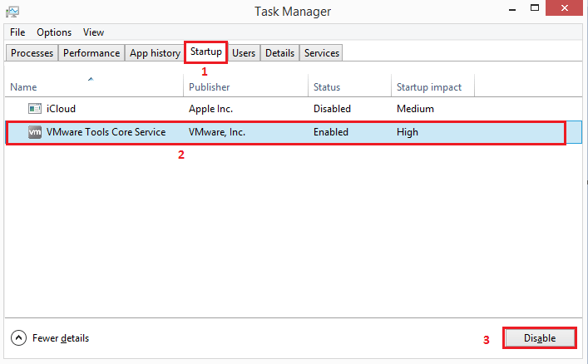Open the View menu
The image size is (588, 364).
93,32
